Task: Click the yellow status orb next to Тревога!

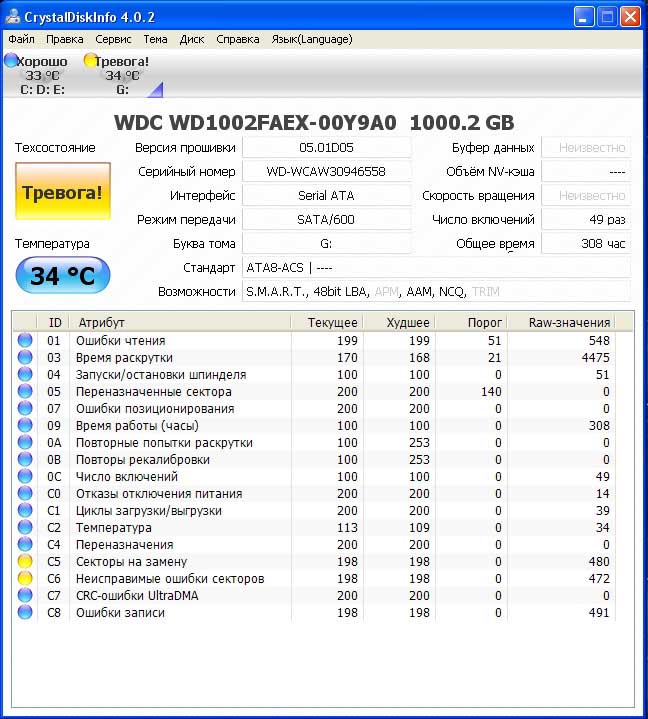Action: coord(90,60)
